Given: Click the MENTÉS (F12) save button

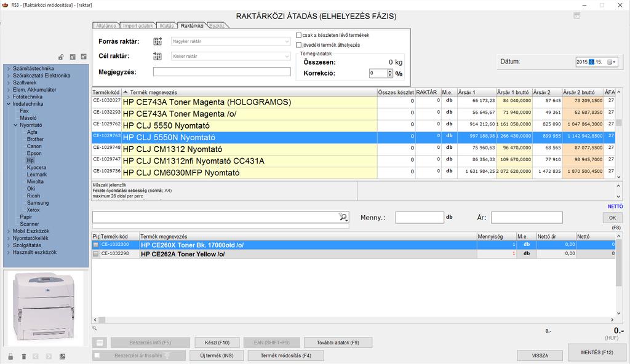Looking at the screenshot, I should (597, 352).
